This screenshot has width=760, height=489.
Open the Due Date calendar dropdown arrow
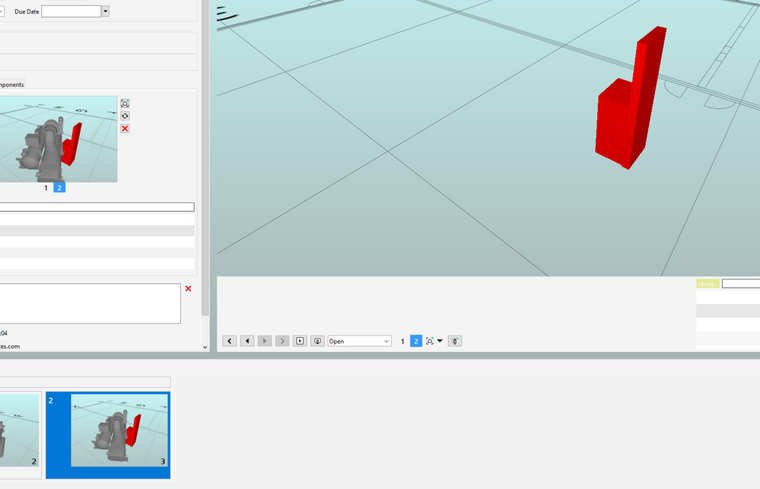point(106,11)
